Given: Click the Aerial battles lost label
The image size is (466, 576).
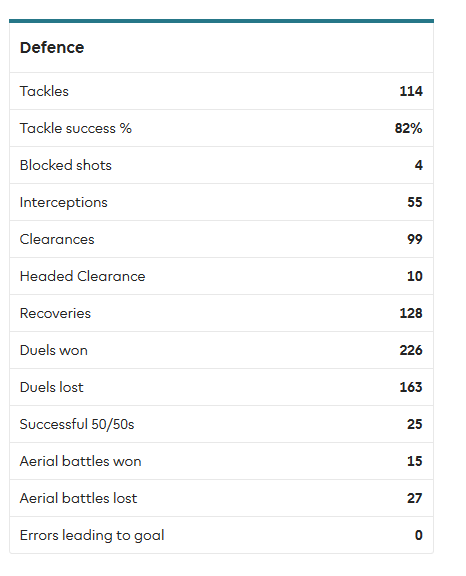Looking at the screenshot, I should [x=78, y=498].
